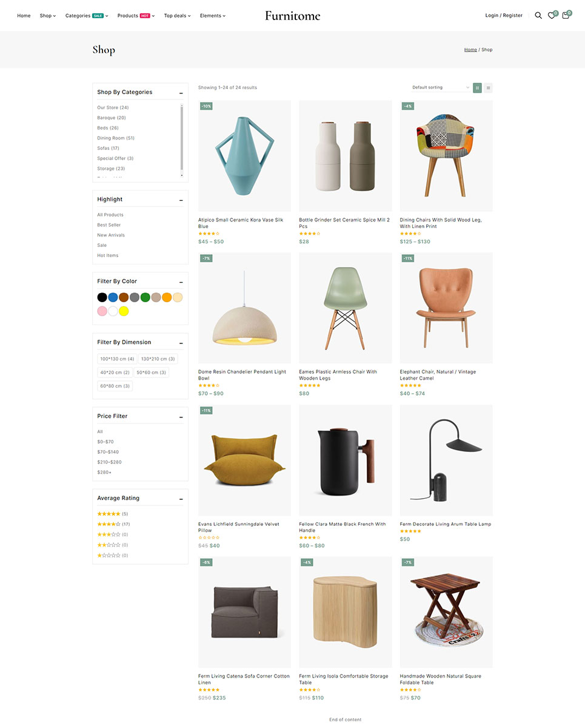Switch to grid view layout

[x=477, y=87]
